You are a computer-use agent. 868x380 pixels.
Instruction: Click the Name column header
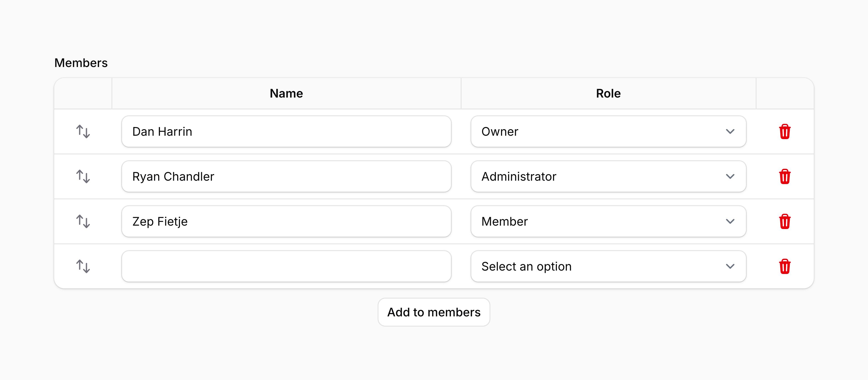pos(286,93)
